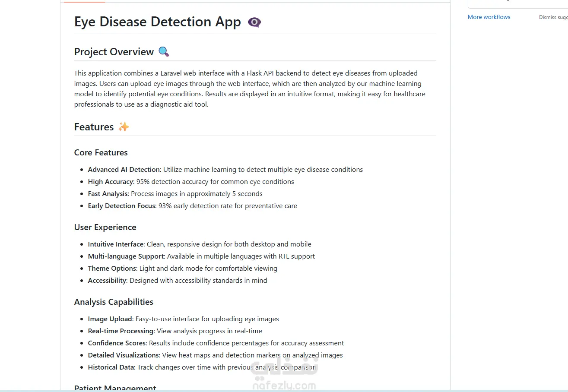Click the Theme Options bullet label

(112, 269)
